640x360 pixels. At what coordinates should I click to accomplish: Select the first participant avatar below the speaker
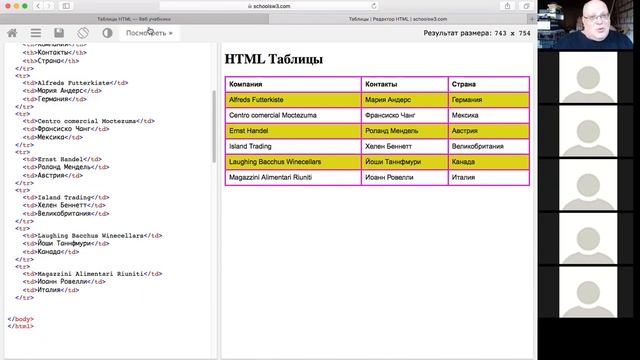(588, 77)
